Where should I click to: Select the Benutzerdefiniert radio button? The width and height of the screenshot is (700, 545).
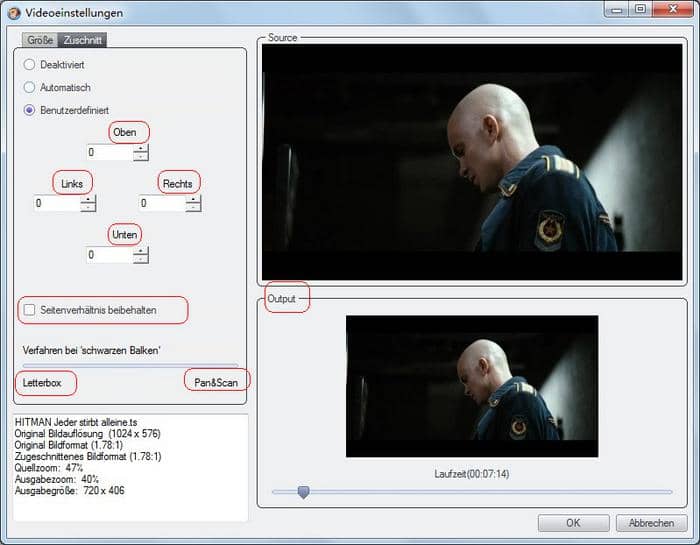click(x=30, y=110)
